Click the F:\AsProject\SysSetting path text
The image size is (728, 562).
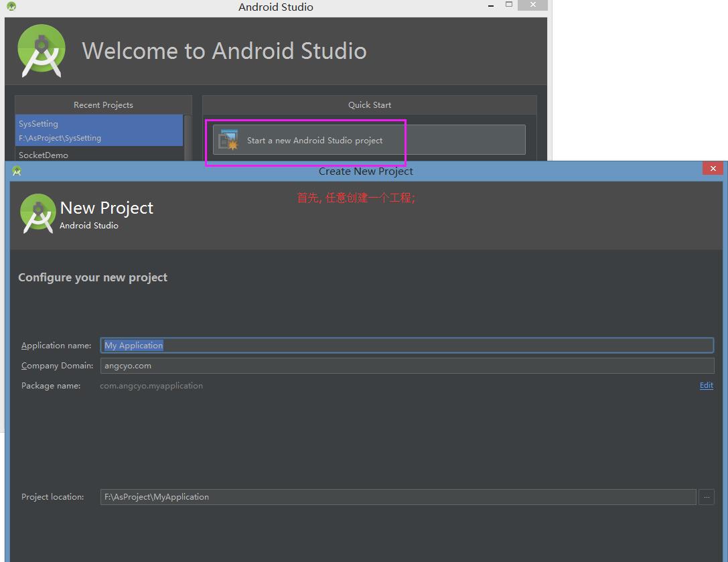[60, 138]
